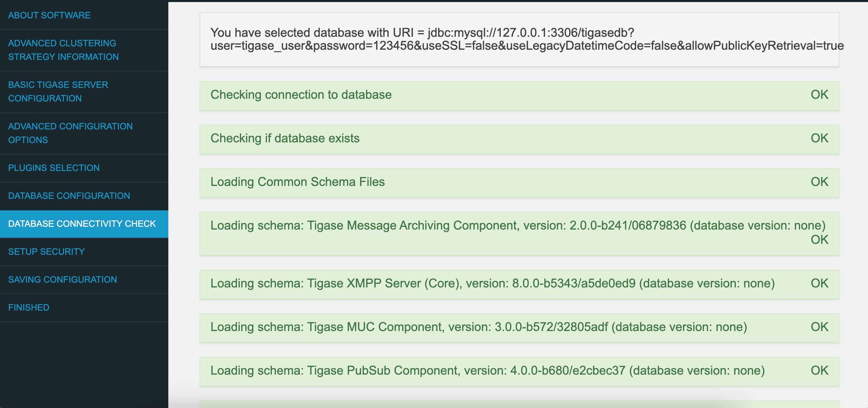Click OK status for connection check
This screenshot has height=408, width=868.
[819, 95]
